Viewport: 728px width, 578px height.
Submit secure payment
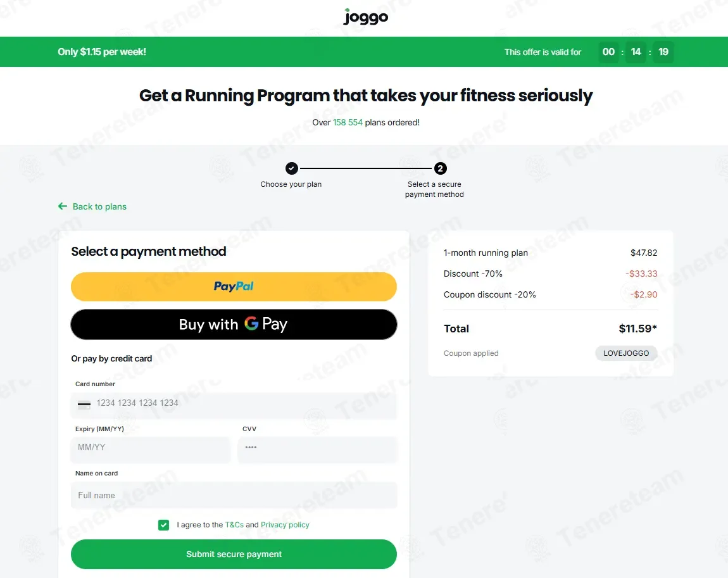pyautogui.click(x=234, y=554)
